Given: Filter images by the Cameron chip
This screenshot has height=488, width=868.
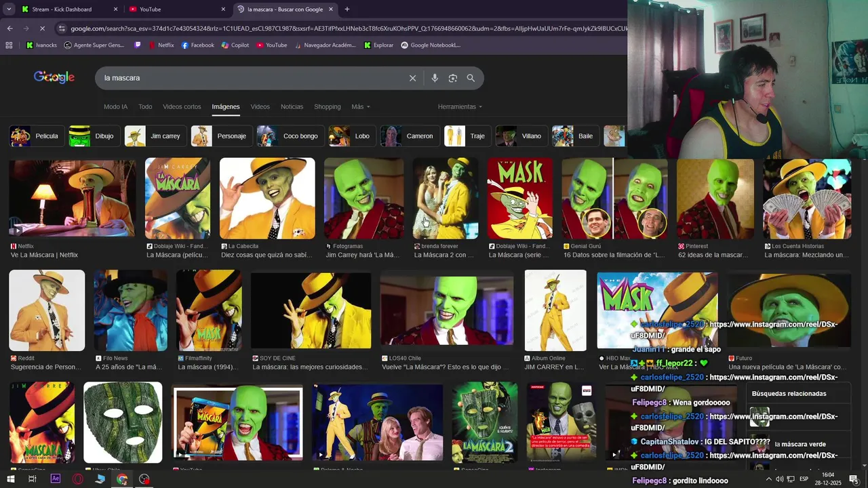Looking at the screenshot, I should pyautogui.click(x=409, y=136).
